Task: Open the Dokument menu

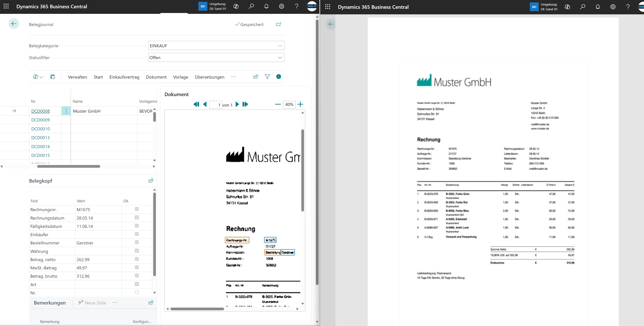Action: pos(156,77)
